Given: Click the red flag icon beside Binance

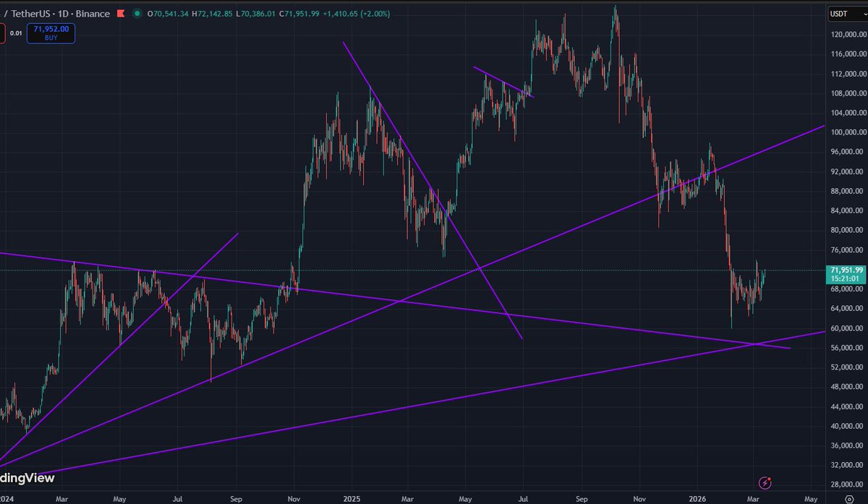Looking at the screenshot, I should pos(119,13).
